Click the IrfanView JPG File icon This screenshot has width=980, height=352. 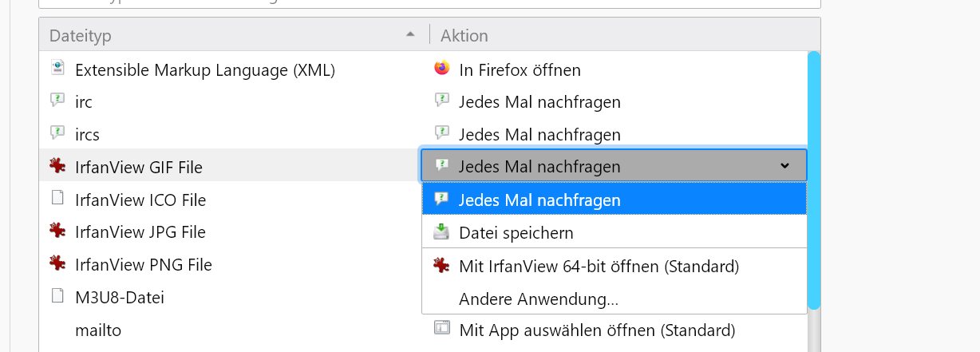57,231
